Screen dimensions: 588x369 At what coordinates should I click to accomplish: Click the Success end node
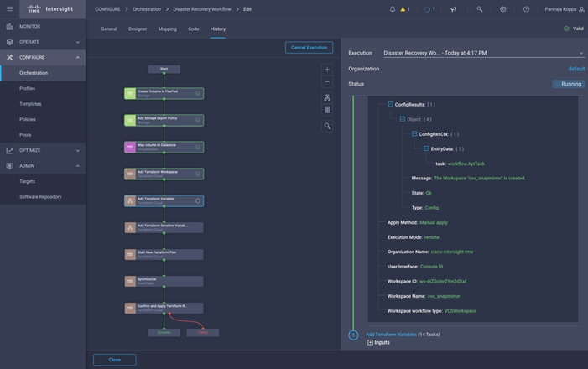(x=164, y=333)
